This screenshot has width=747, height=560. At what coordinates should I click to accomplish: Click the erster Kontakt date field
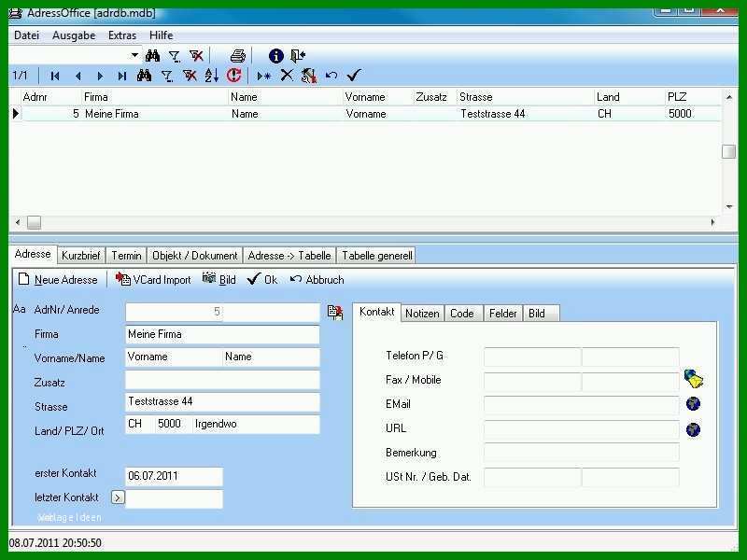click(x=174, y=476)
